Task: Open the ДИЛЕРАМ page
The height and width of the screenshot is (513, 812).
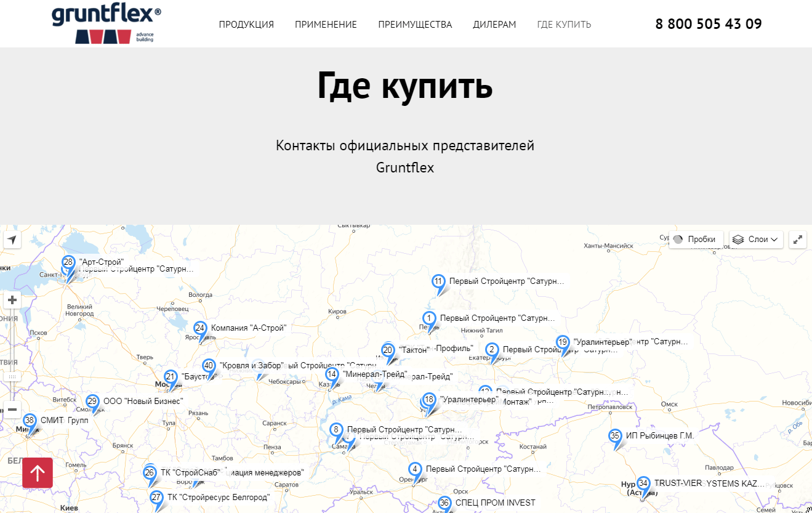Action: (x=494, y=25)
